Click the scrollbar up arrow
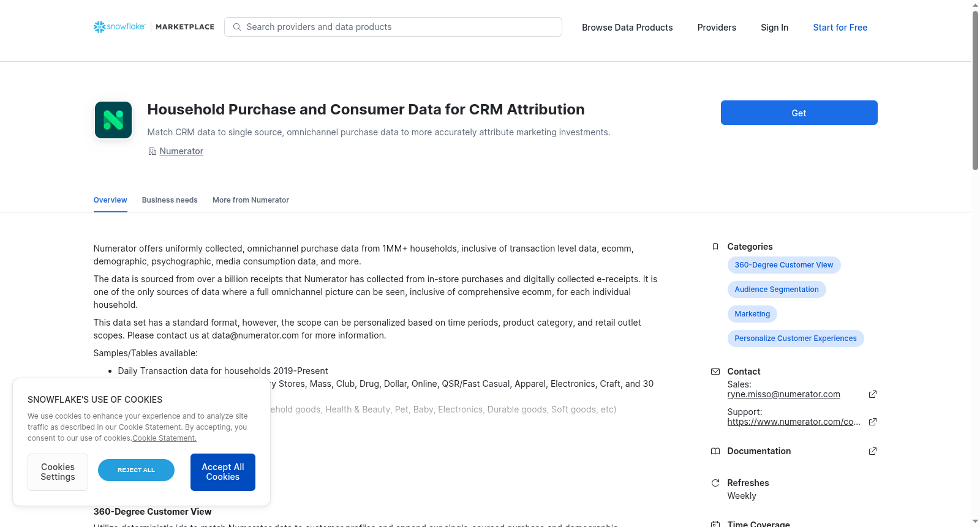The height and width of the screenshot is (527, 980). pyautogui.click(x=975, y=5)
